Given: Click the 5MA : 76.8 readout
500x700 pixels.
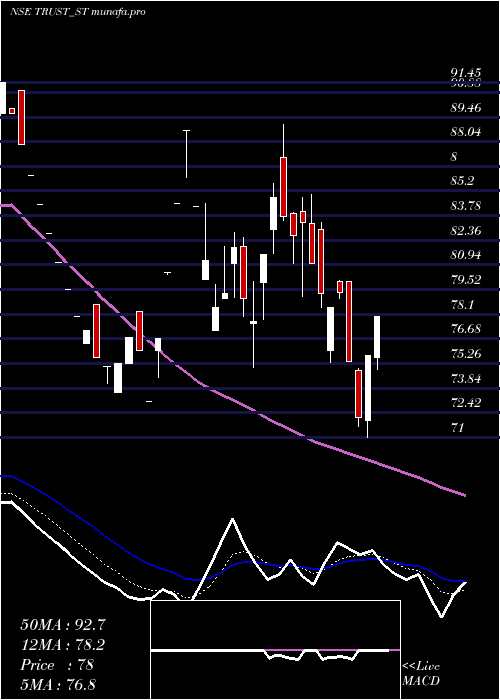Looking at the screenshot, I should click(x=58, y=684).
